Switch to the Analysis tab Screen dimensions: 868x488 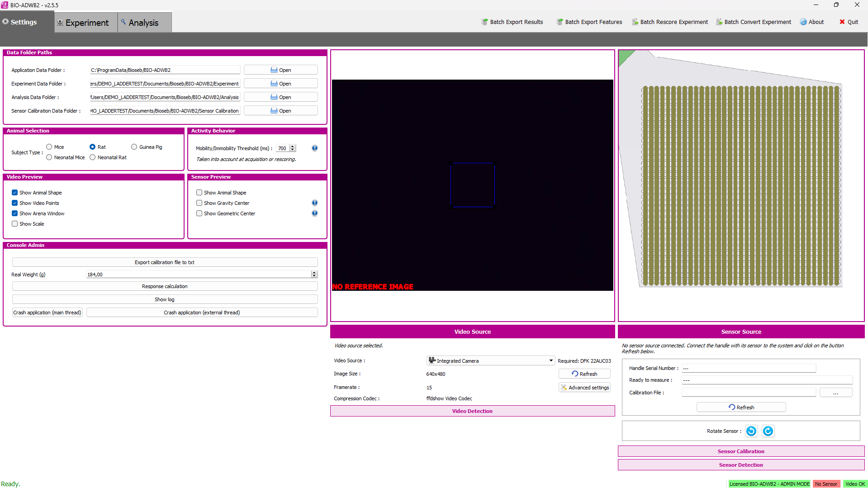pyautogui.click(x=143, y=23)
